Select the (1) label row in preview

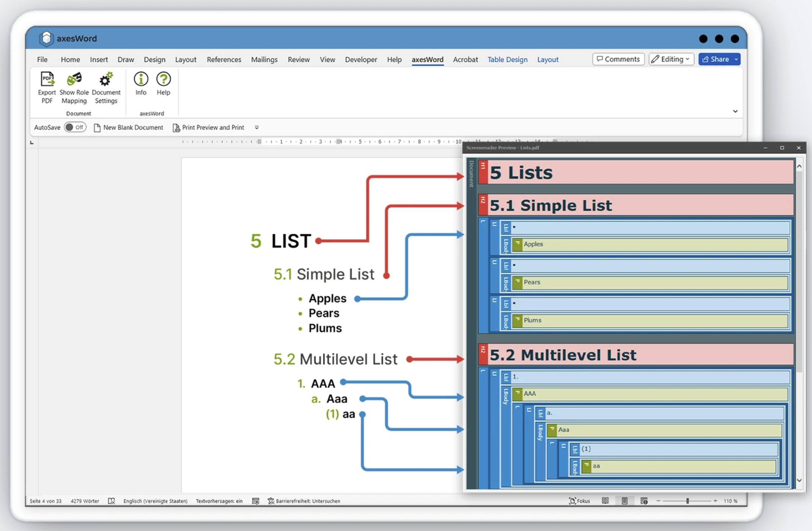pos(674,449)
